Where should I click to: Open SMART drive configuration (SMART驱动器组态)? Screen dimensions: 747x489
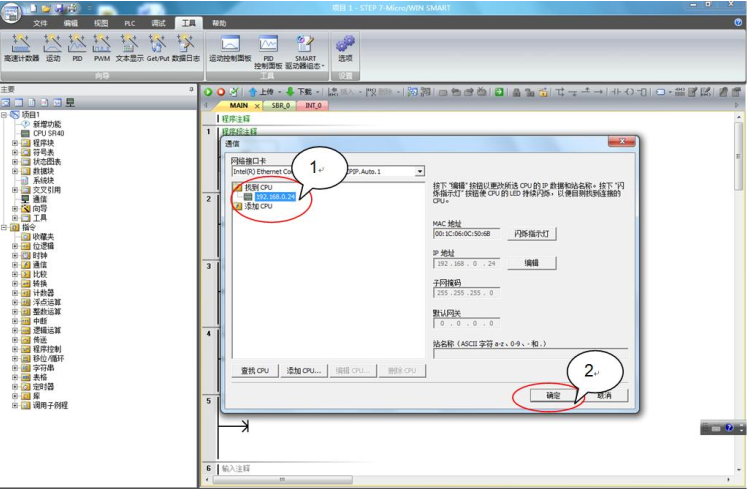pos(305,52)
